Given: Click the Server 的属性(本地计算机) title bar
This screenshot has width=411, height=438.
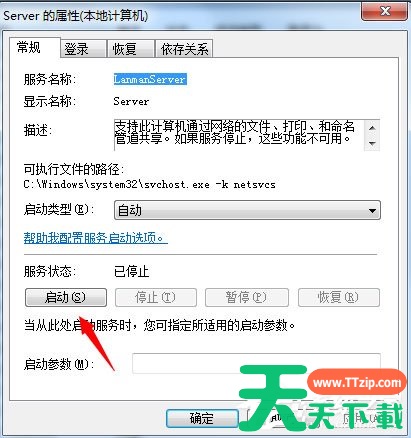Looking at the screenshot, I should (x=180, y=16).
